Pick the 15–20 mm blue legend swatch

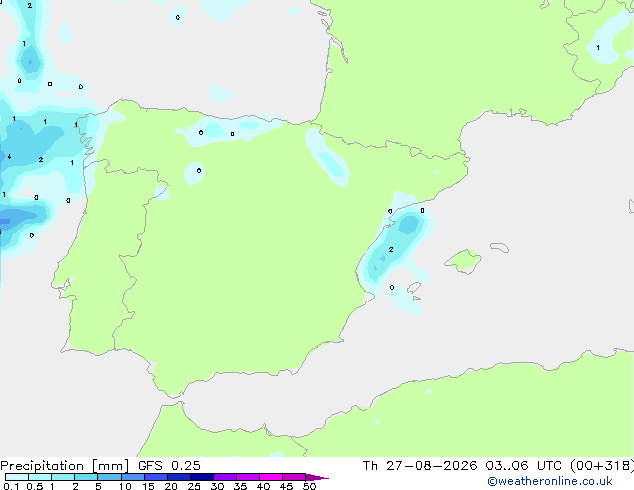(156, 477)
